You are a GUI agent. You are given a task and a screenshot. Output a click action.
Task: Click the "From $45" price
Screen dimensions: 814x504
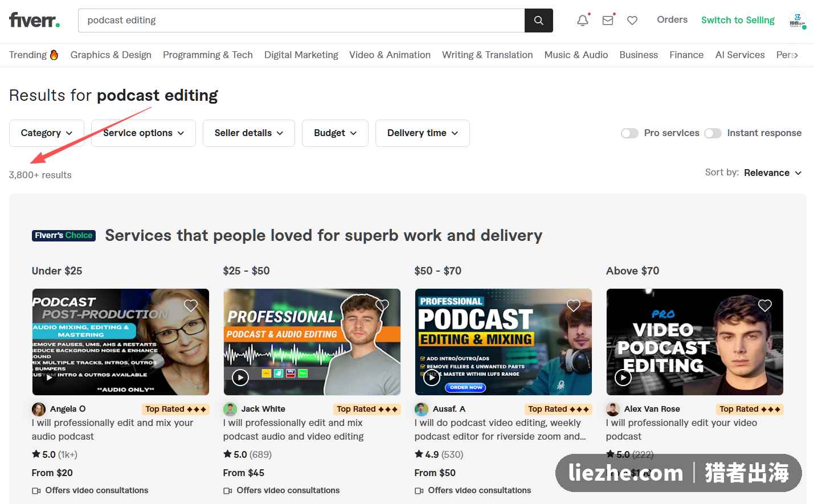pos(244,473)
